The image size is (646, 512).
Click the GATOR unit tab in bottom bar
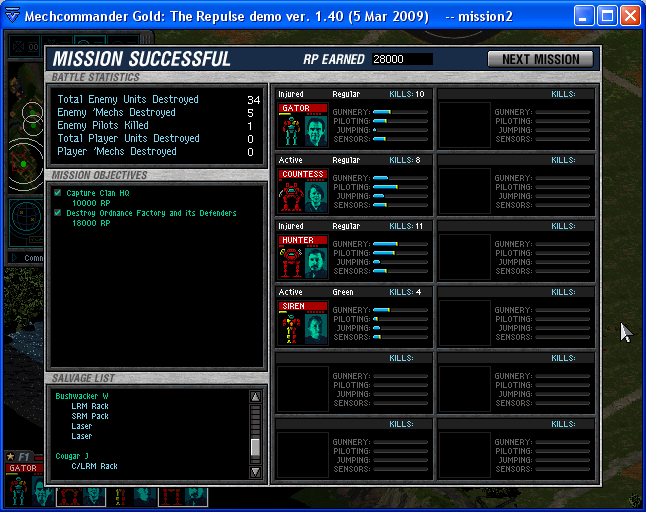point(23,468)
